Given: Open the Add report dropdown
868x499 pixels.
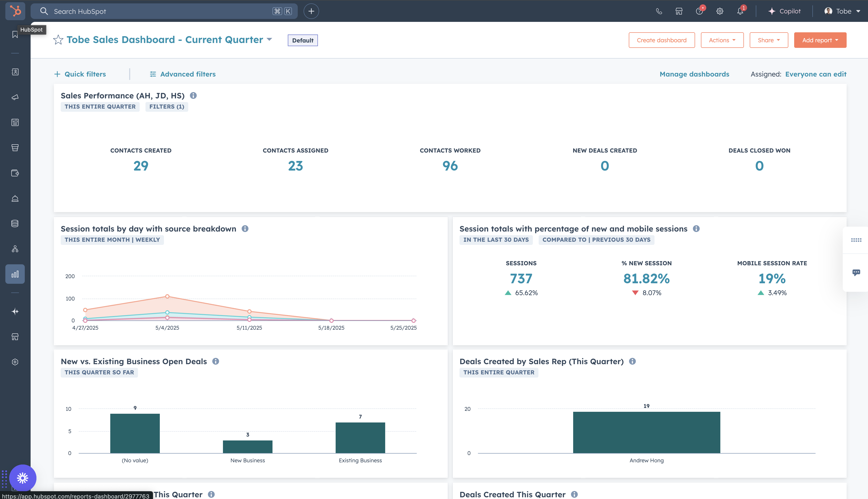Looking at the screenshot, I should pos(820,40).
